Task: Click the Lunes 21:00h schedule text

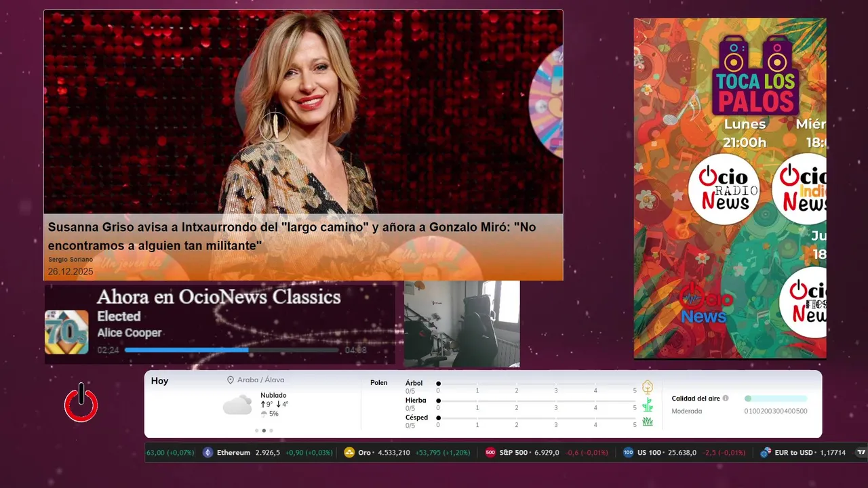Action: click(x=745, y=133)
